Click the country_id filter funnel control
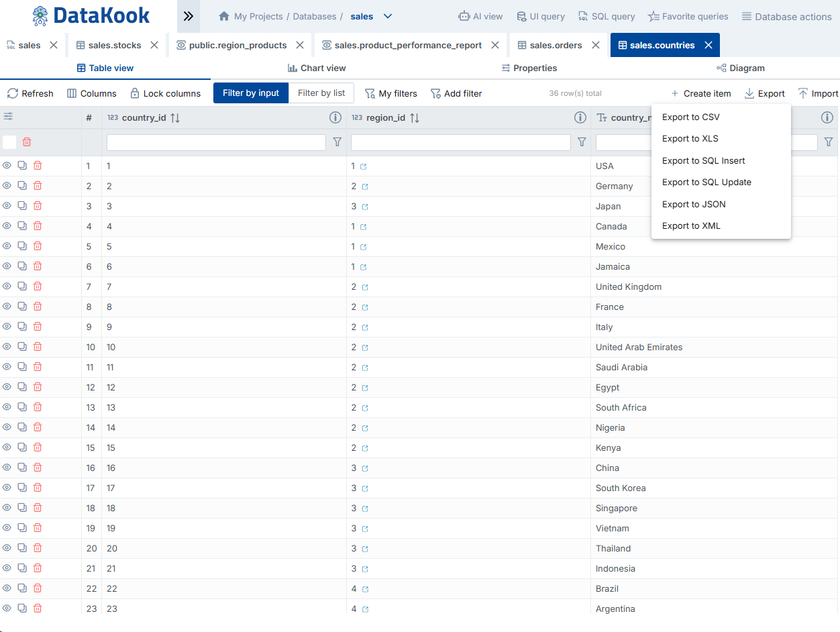The image size is (840, 632). point(337,142)
